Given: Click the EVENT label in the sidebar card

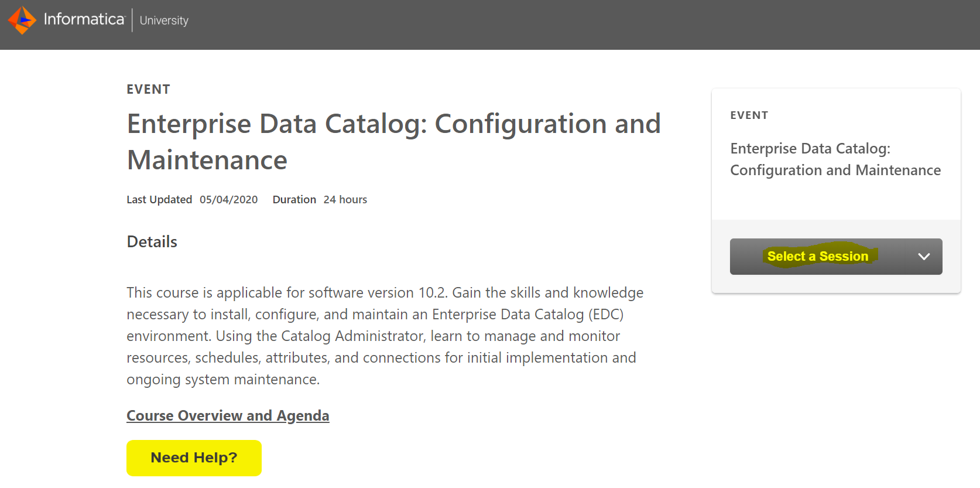Looking at the screenshot, I should pos(749,115).
